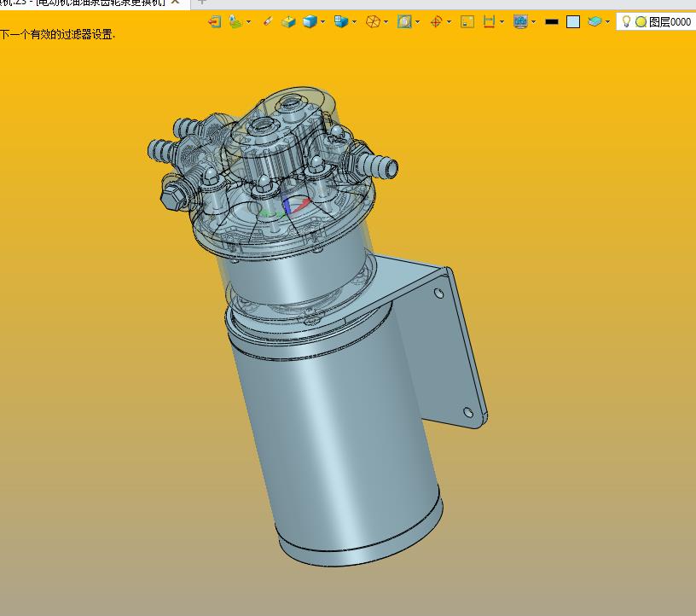Click the red crosshair target icon

tap(437, 21)
